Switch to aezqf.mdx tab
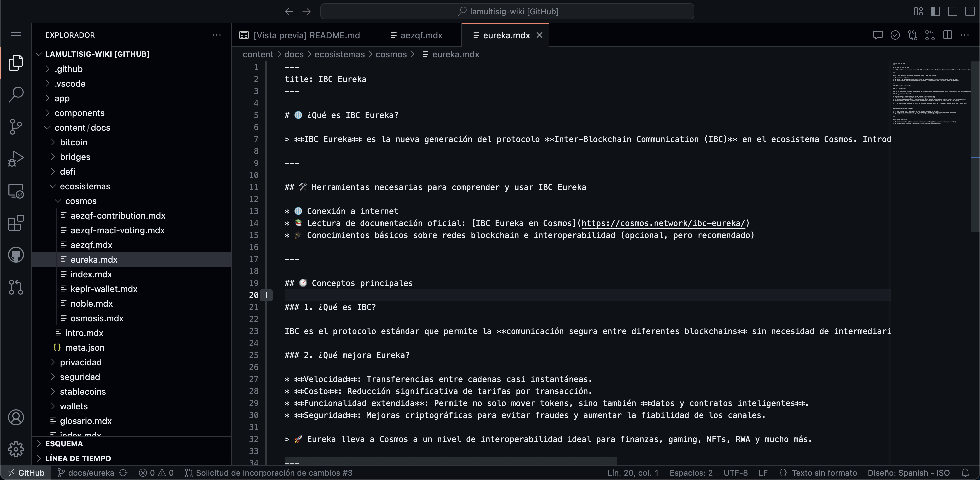980x480 pixels. 420,35
